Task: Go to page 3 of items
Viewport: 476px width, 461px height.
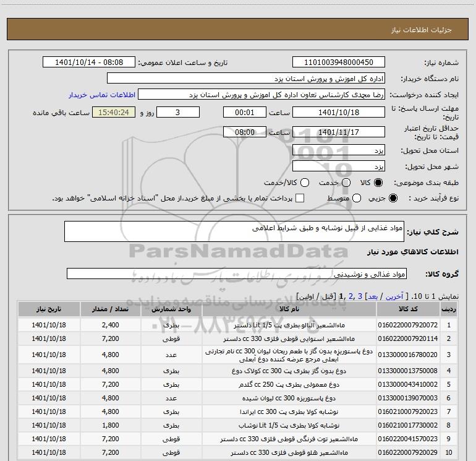Action: point(360,296)
